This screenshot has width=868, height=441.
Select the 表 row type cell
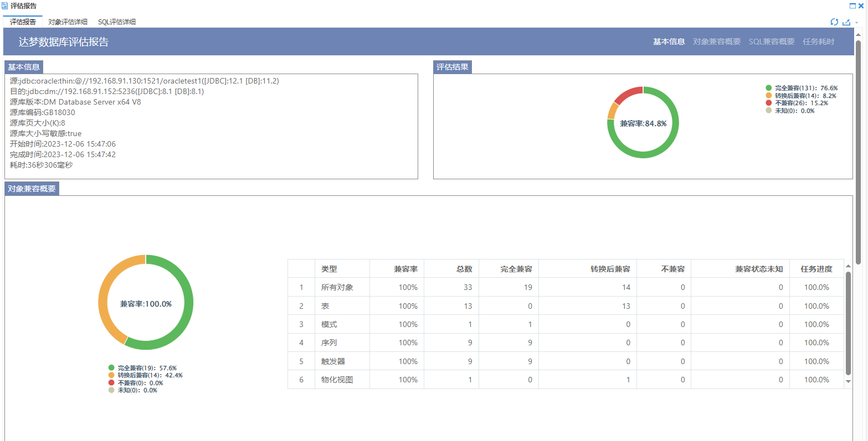pyautogui.click(x=342, y=306)
